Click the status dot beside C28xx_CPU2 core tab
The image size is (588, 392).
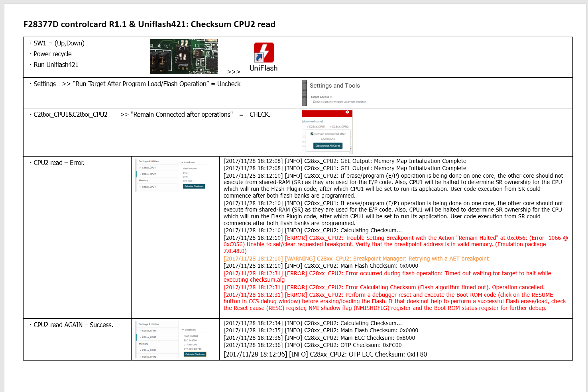click(330, 127)
